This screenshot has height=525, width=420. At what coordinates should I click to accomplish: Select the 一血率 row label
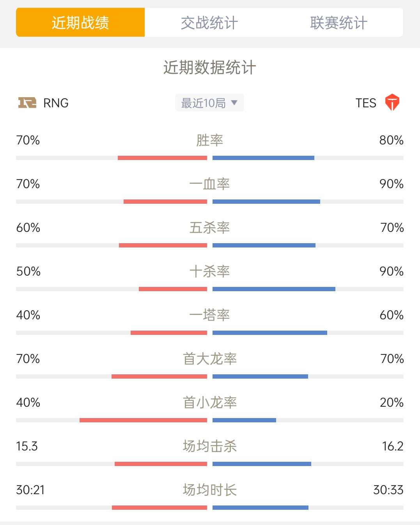tap(209, 184)
